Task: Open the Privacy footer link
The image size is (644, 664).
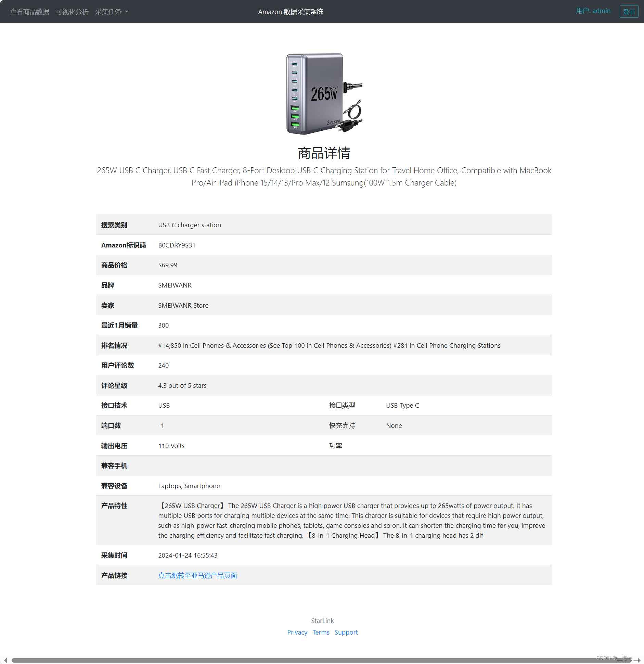Action: click(297, 632)
